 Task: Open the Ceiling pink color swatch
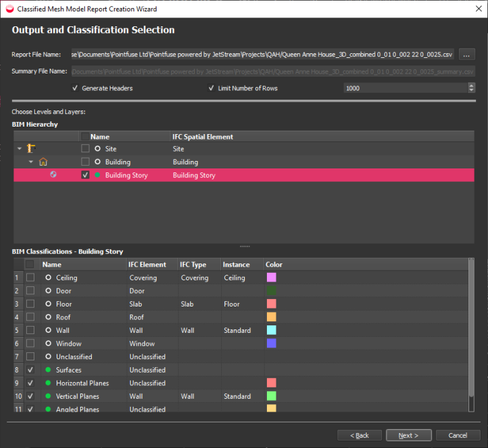click(272, 277)
